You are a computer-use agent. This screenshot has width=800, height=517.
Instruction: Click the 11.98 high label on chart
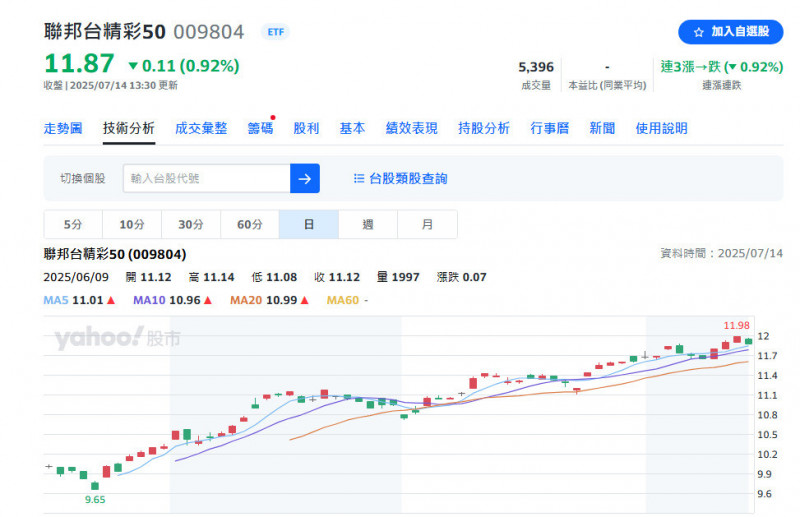point(736,325)
